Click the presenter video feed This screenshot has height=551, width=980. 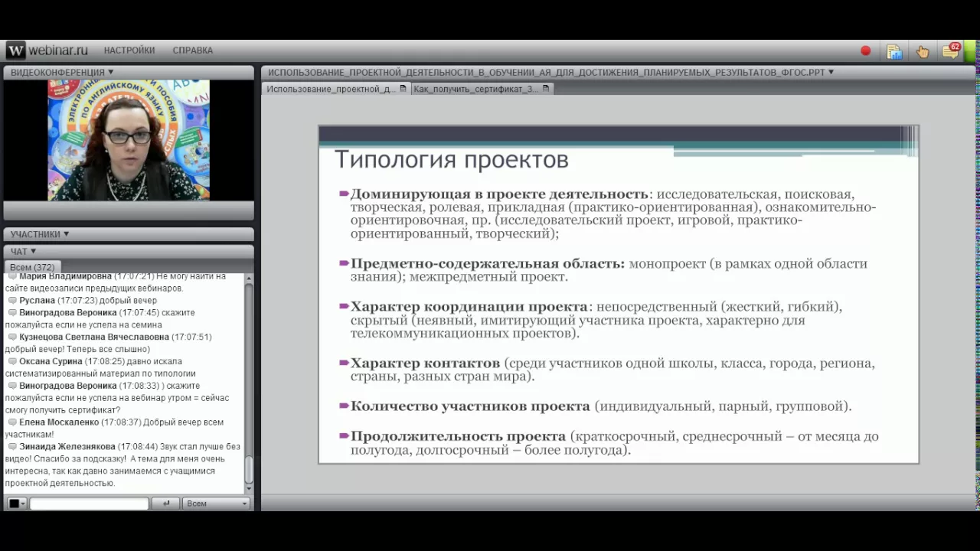click(x=129, y=140)
